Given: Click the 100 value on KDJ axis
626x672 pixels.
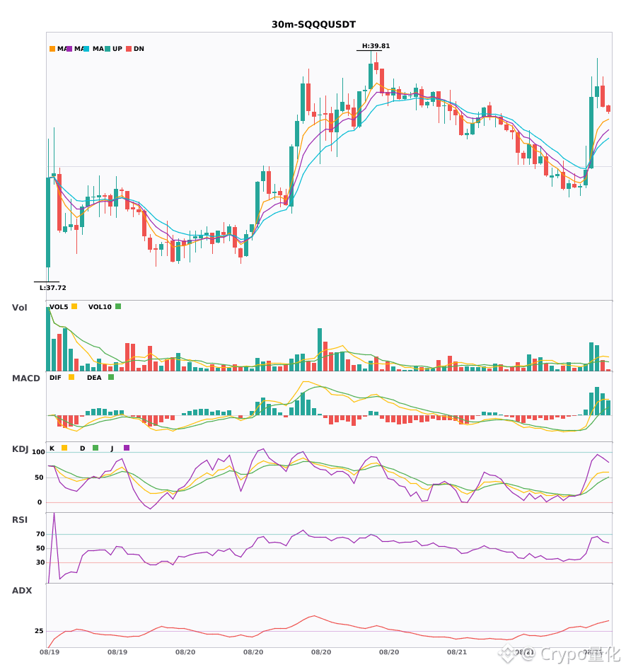Looking at the screenshot, I should point(39,452).
